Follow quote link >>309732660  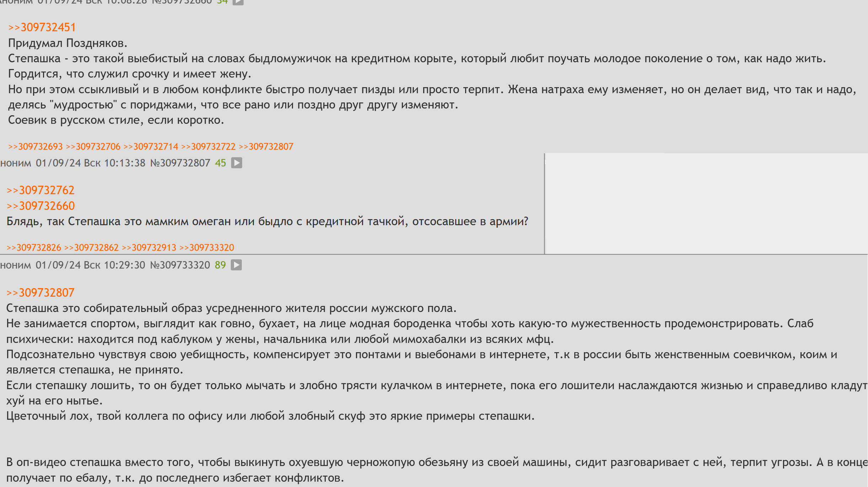coord(41,206)
